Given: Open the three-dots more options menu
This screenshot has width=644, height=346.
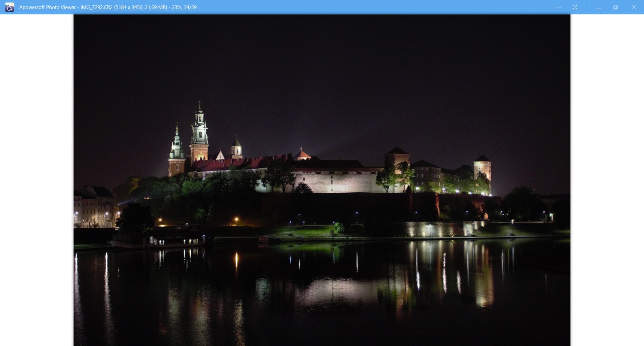Looking at the screenshot, I should pyautogui.click(x=558, y=7).
